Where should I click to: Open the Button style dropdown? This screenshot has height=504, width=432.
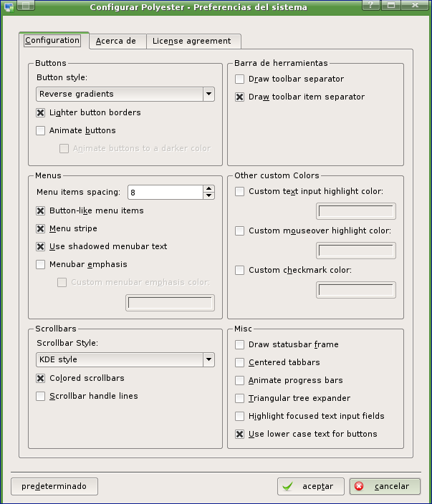tap(125, 94)
